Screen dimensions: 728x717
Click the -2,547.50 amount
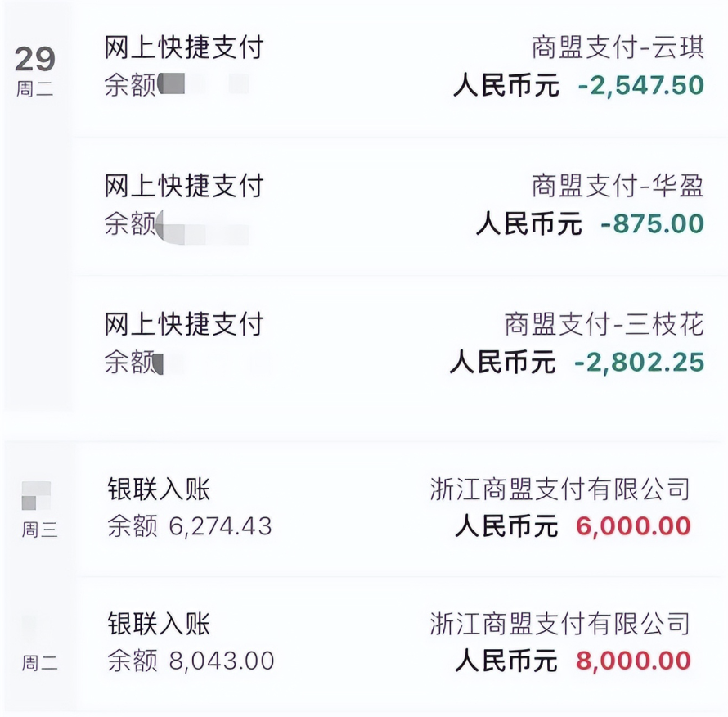click(640, 85)
